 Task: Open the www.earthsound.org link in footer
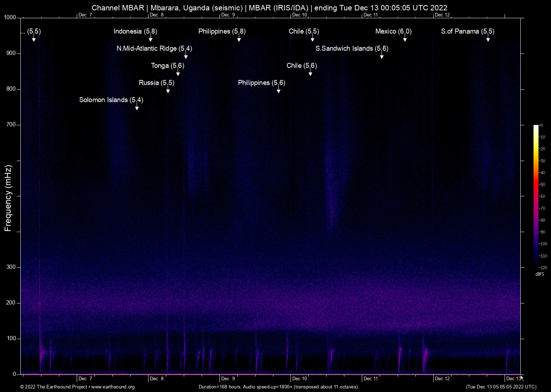113,387
